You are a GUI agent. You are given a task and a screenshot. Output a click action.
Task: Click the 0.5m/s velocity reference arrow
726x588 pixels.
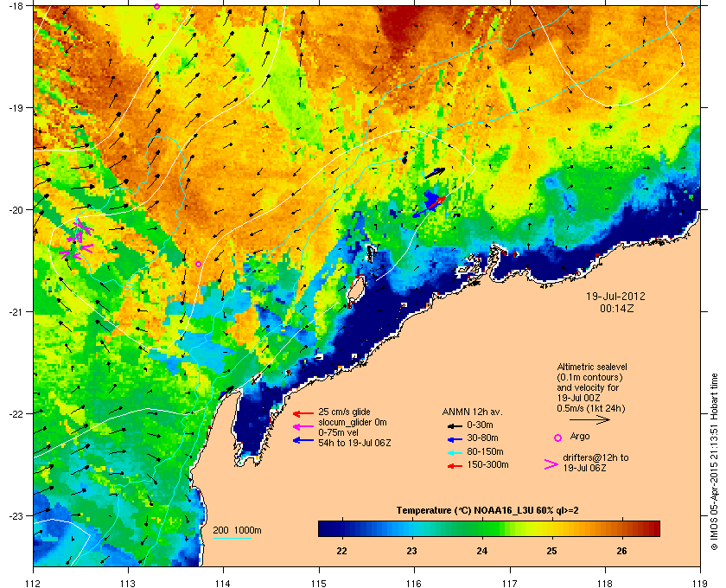click(589, 420)
